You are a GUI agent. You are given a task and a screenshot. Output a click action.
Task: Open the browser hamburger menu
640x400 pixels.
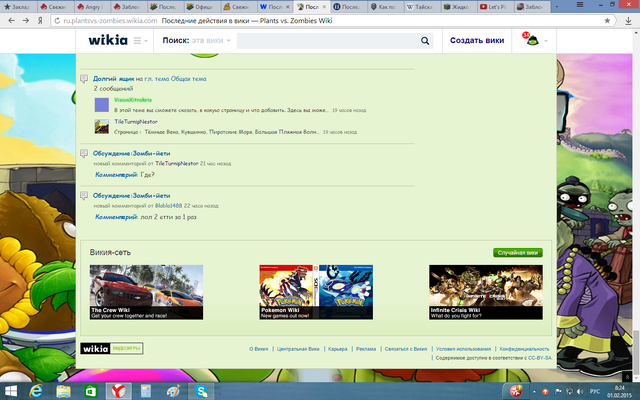pos(580,4)
